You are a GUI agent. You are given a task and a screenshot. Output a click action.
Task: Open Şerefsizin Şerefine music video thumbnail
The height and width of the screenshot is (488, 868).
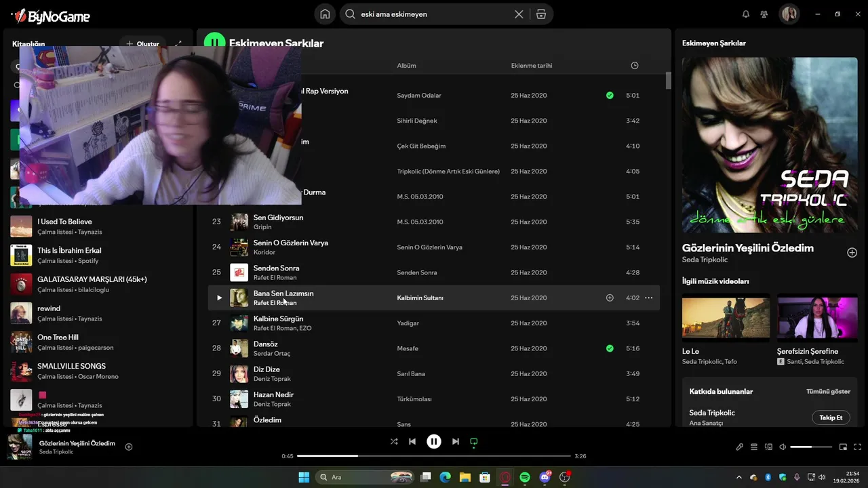tap(817, 317)
